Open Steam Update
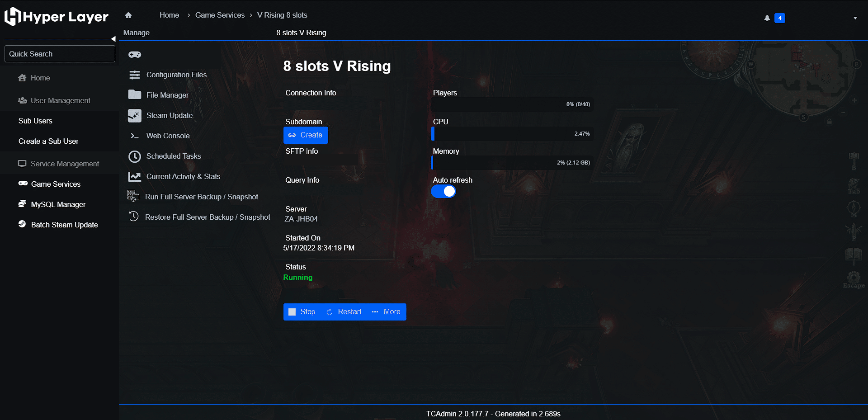The image size is (868, 420). 170,115
